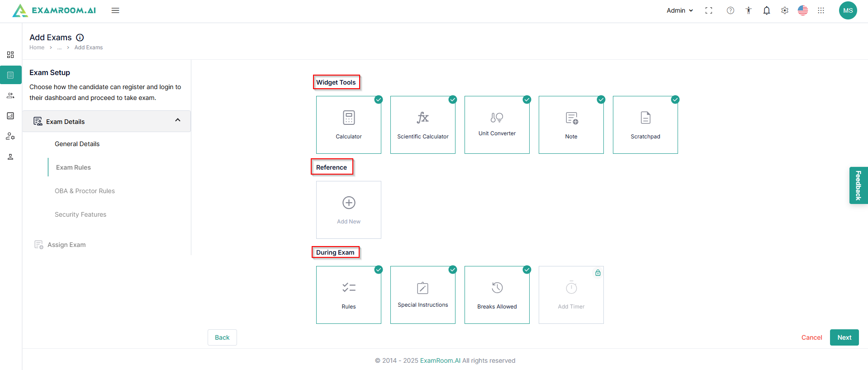The image size is (868, 370).
Task: Click the plus icon in Add New
Action: point(349,203)
